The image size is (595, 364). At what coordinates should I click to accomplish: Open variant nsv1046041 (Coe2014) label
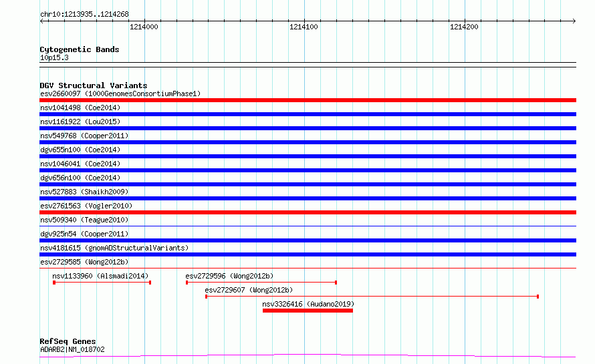pos(80,164)
